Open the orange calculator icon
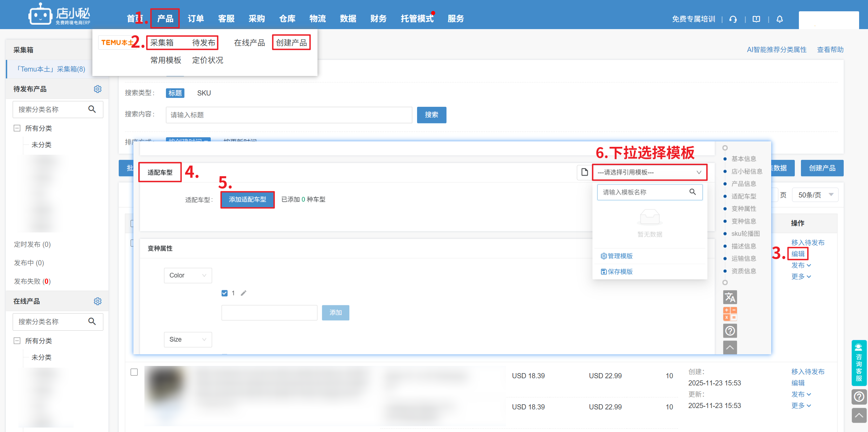This screenshot has height=432, width=868. 730,314
